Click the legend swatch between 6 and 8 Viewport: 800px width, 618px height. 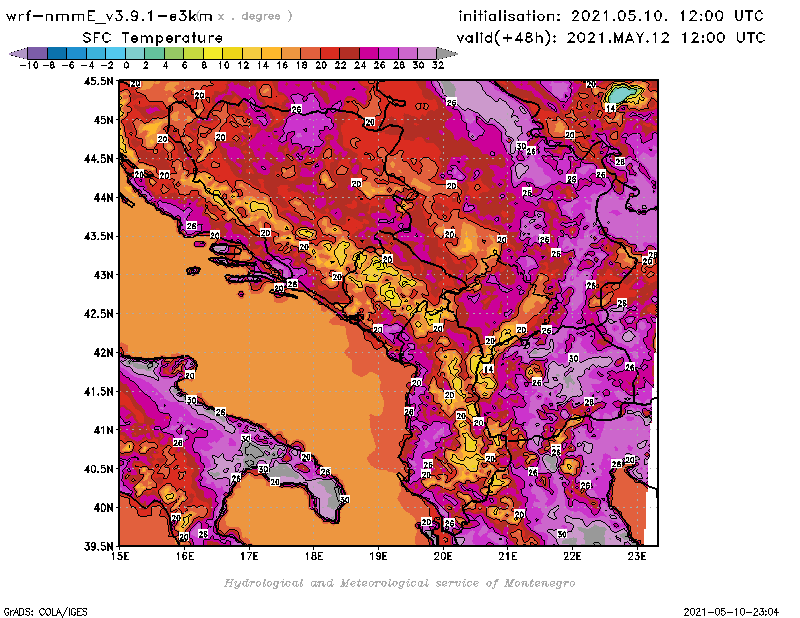coord(193,53)
